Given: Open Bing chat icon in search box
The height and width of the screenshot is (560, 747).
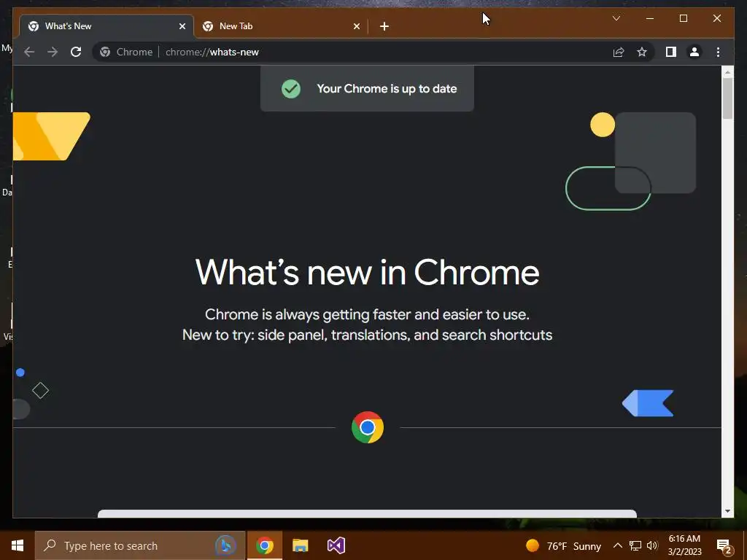Looking at the screenshot, I should (225, 545).
